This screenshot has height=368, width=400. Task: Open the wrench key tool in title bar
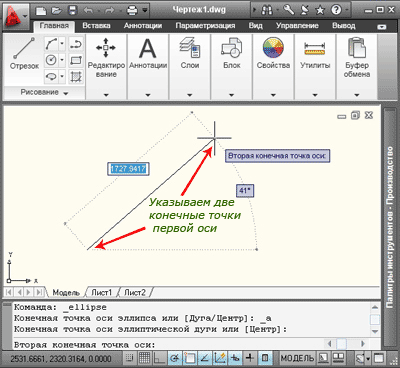[289, 10]
